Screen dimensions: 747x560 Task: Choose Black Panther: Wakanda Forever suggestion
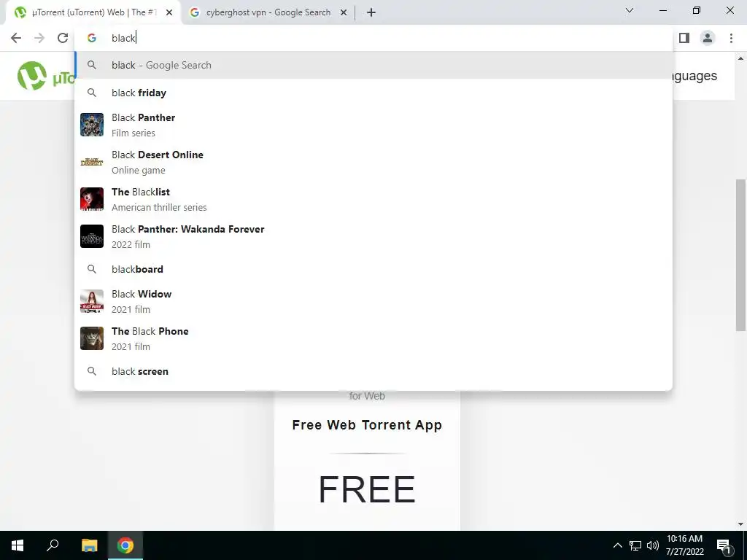(373, 236)
